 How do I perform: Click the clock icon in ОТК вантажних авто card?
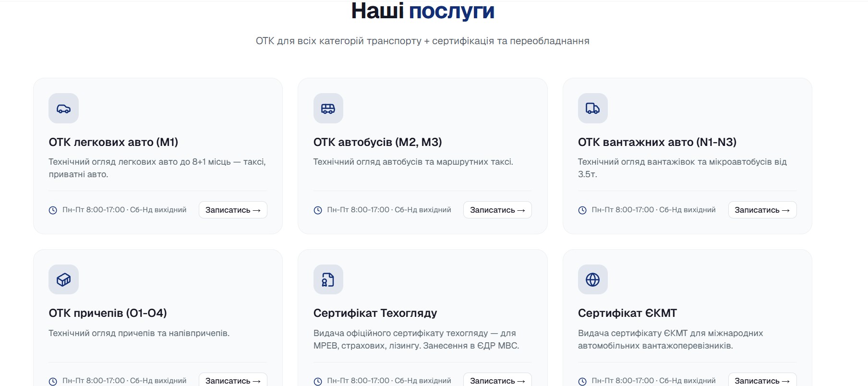(582, 210)
